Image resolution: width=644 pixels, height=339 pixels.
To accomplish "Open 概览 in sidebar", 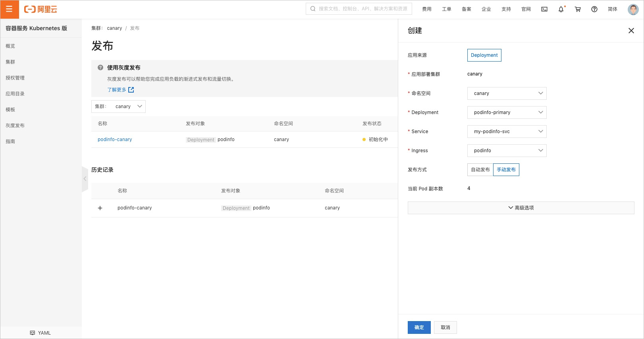I will click(10, 46).
